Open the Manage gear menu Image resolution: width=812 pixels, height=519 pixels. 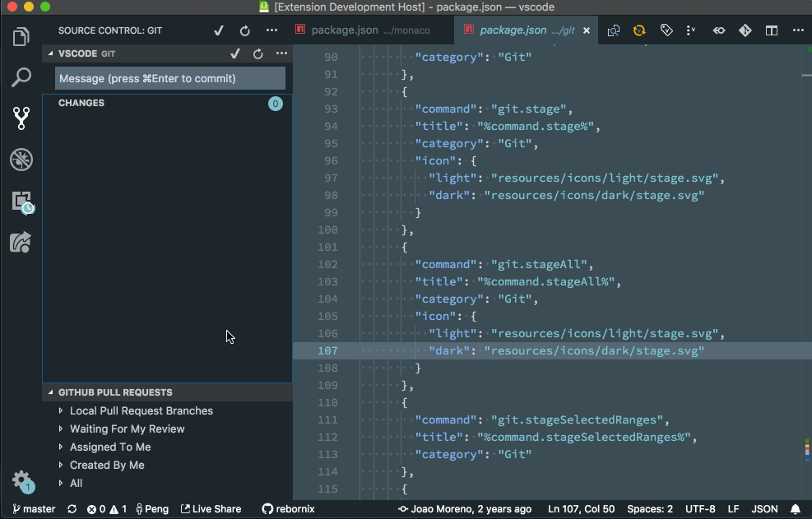pos(23,481)
